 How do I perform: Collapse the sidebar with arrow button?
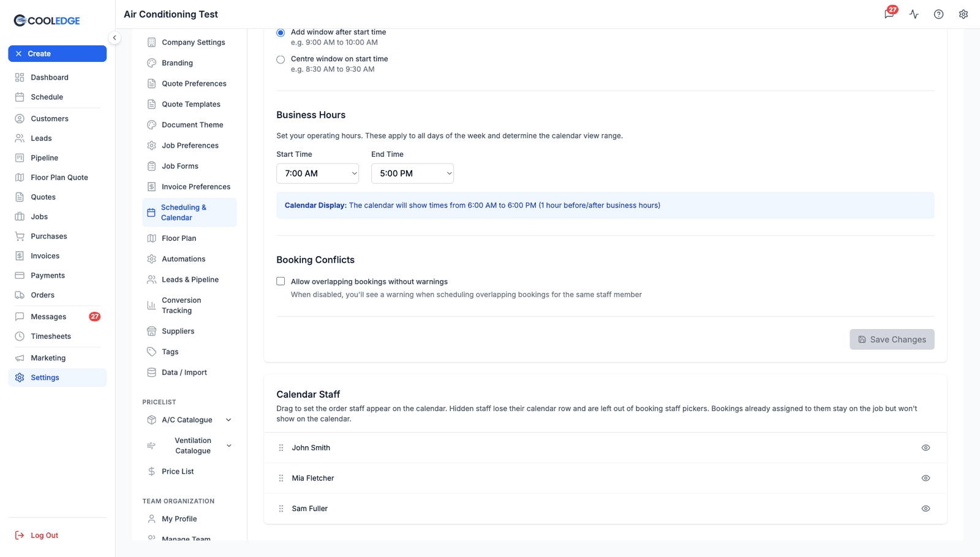point(115,38)
